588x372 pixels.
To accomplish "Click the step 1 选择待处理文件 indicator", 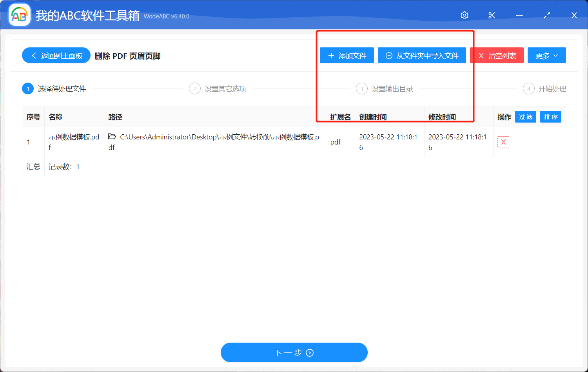I will click(27, 88).
